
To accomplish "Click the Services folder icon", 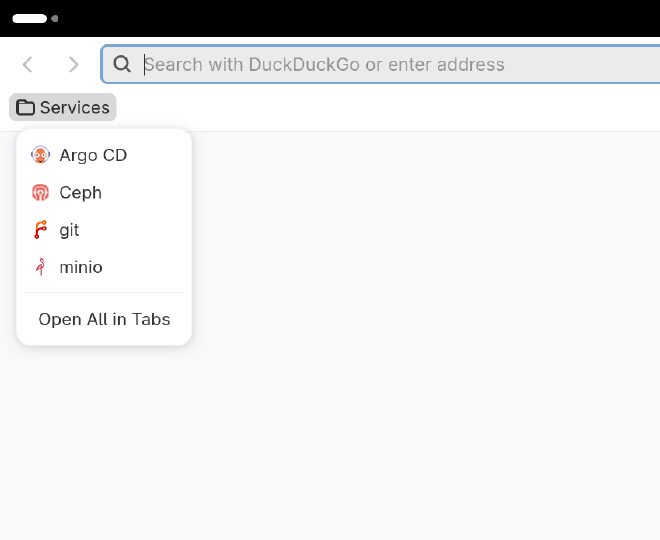I will [25, 107].
